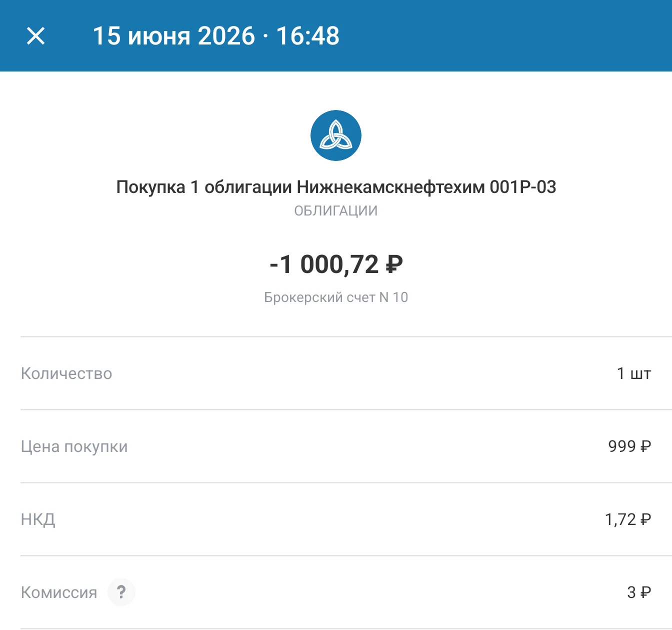Screen dimensions: 672x630
Task: Show the Комиссия help question mark
Action: tap(121, 592)
